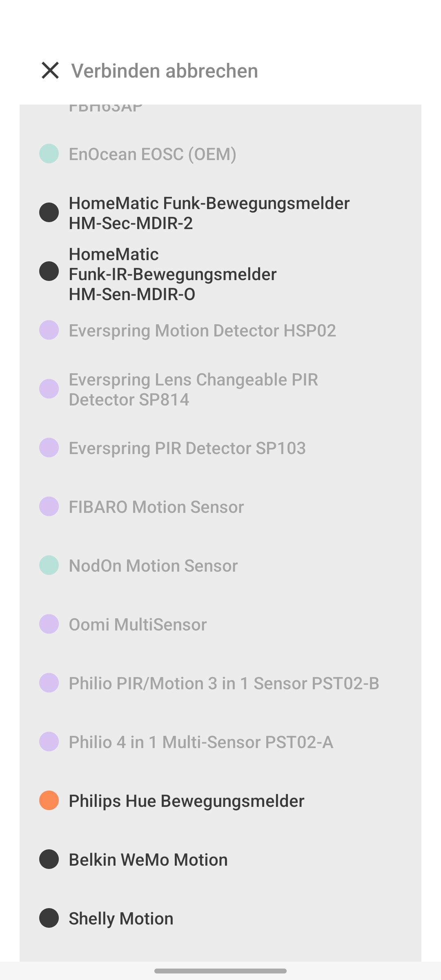Pick Everspring Motion Detector HSP02
The height and width of the screenshot is (980, 441).
[202, 330]
